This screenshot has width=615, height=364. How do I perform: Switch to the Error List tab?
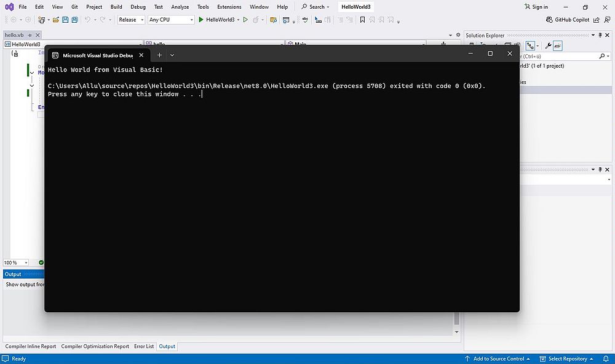144,346
